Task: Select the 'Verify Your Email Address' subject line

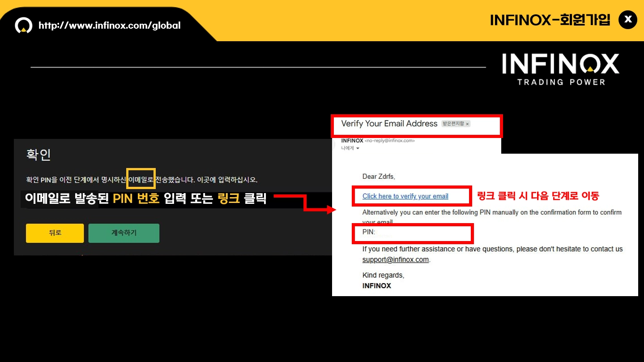Action: pos(389,124)
